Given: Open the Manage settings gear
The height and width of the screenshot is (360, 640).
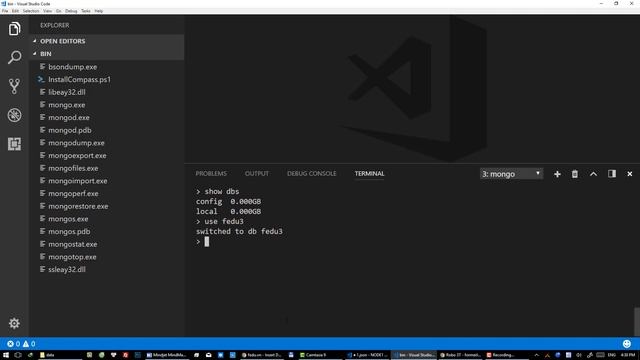Looking at the screenshot, I should (14, 323).
